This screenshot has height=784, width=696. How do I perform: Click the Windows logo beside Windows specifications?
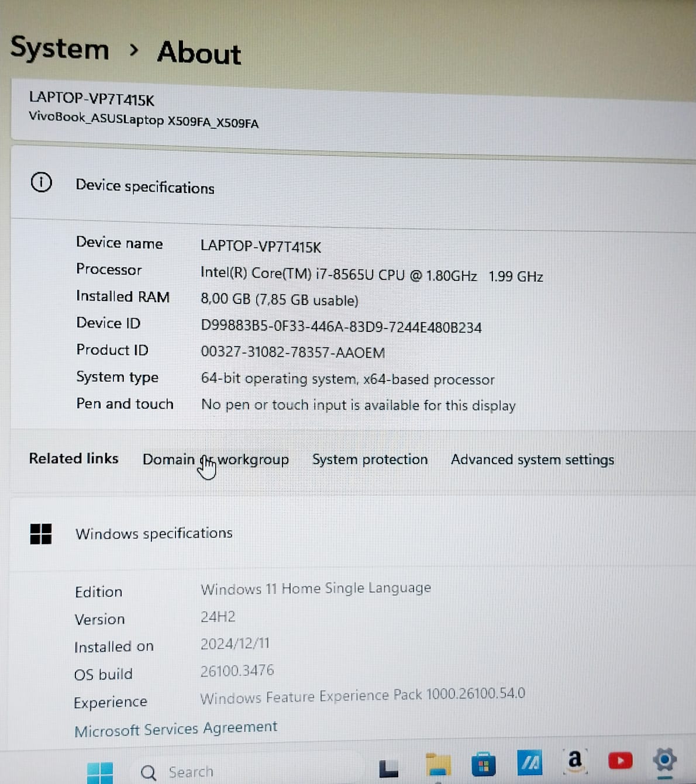click(x=41, y=534)
